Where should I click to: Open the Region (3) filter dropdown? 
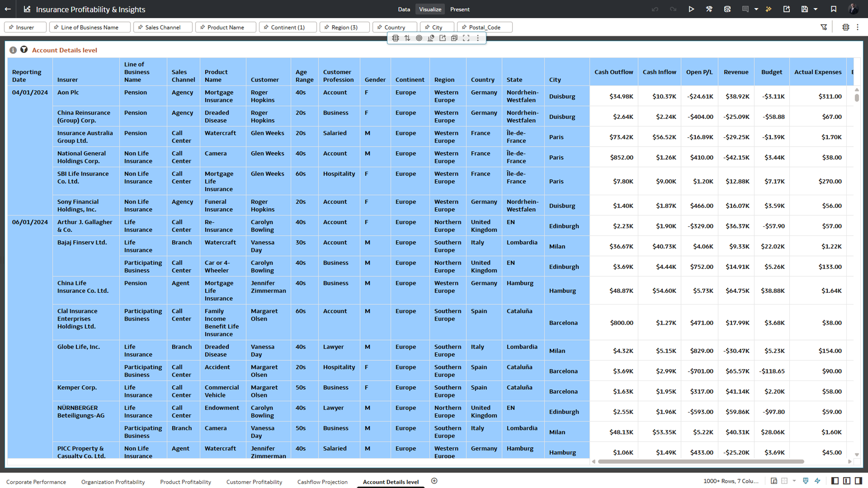345,27
